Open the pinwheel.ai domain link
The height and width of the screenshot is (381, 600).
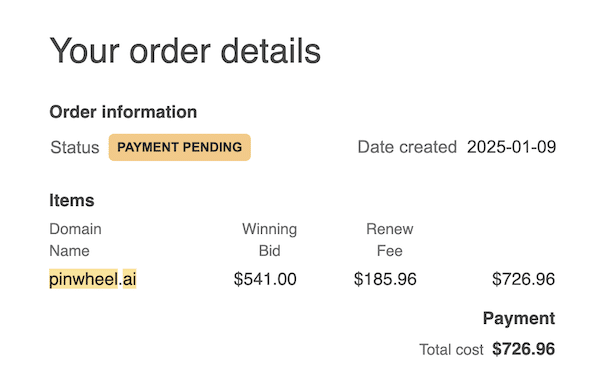coord(93,279)
